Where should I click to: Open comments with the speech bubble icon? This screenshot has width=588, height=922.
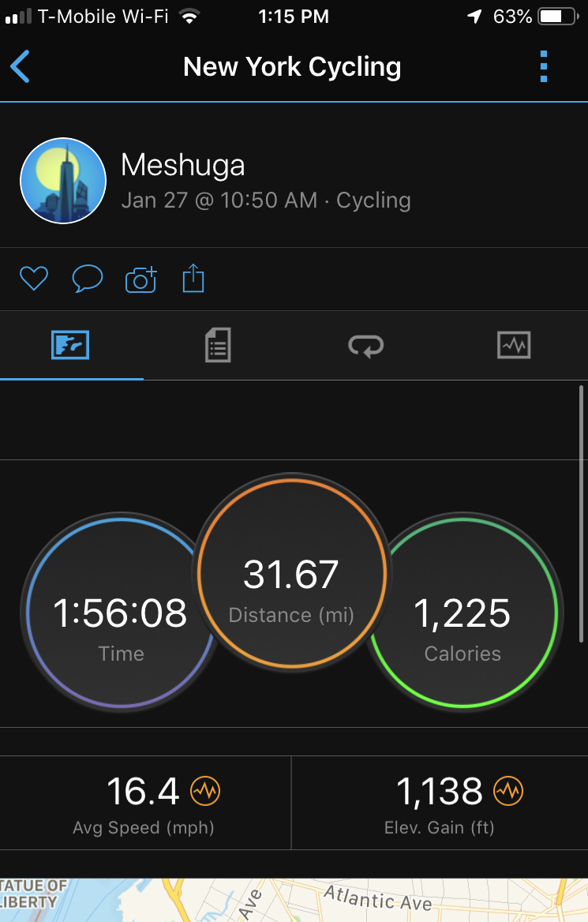[x=87, y=279]
